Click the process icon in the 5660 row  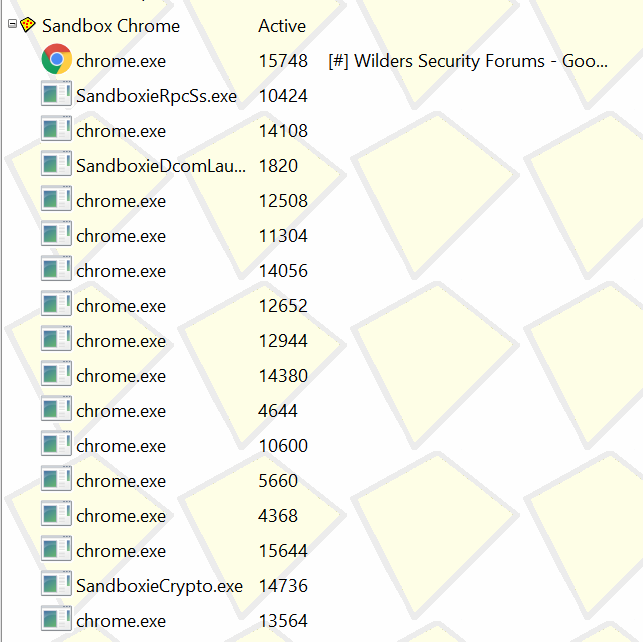57,479
